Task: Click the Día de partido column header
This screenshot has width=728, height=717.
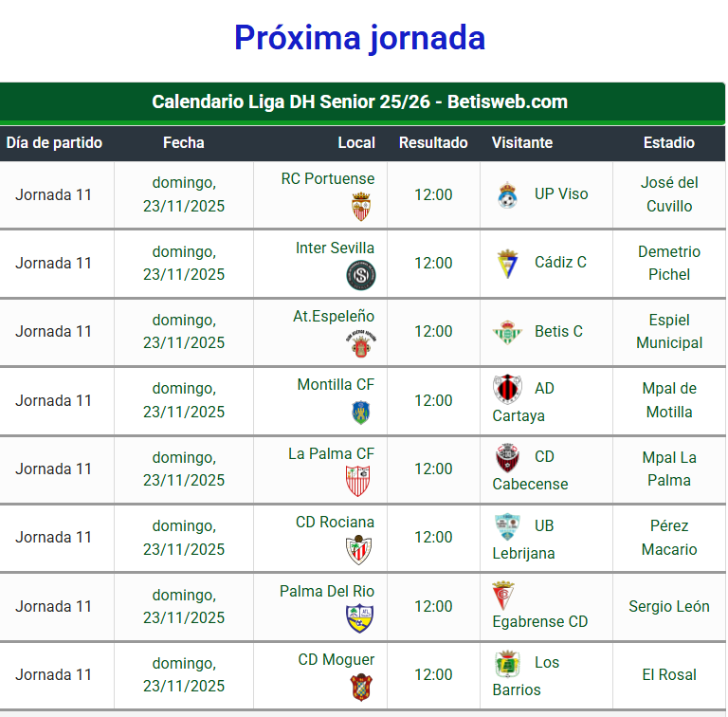Action: point(54,142)
